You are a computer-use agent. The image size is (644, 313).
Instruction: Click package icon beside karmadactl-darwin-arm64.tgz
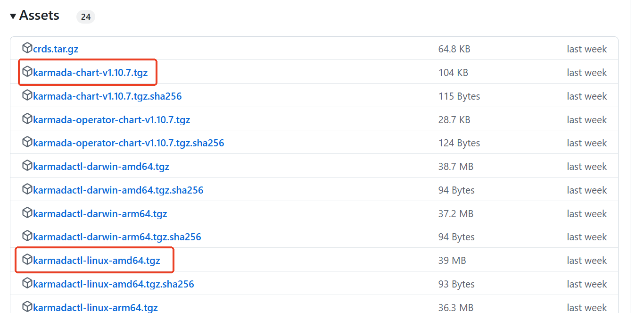tap(27, 213)
